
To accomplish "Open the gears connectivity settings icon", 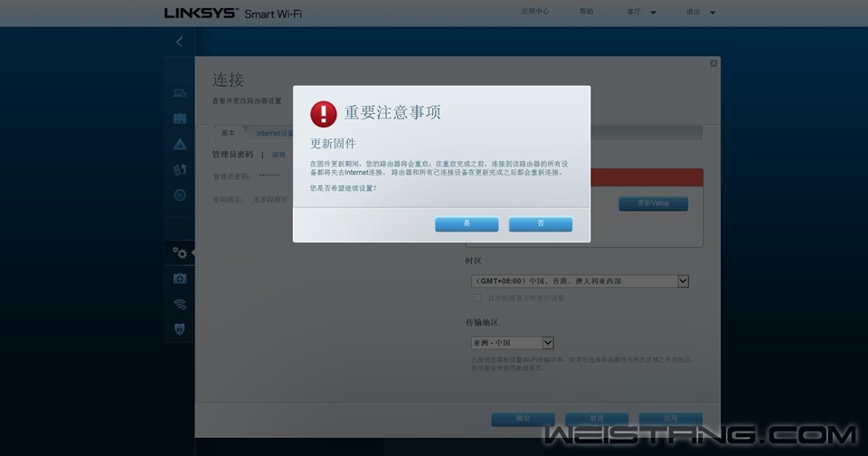I will pyautogui.click(x=180, y=253).
